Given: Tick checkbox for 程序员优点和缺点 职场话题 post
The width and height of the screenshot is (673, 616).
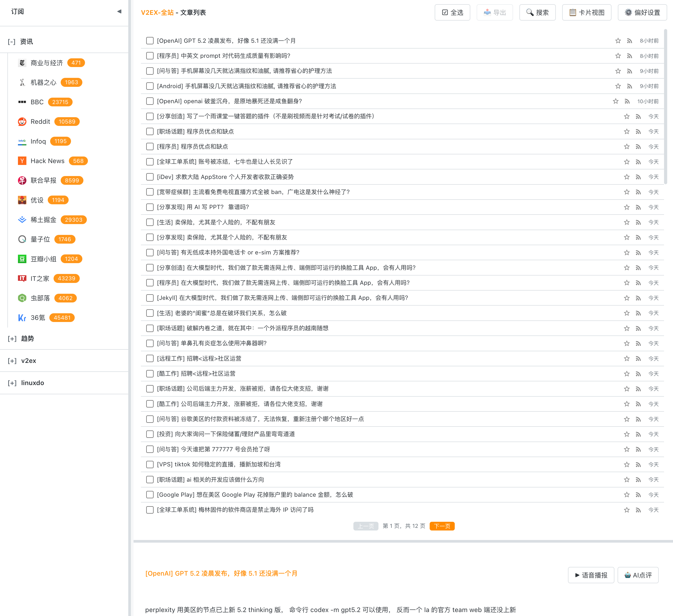Looking at the screenshot, I should click(150, 131).
